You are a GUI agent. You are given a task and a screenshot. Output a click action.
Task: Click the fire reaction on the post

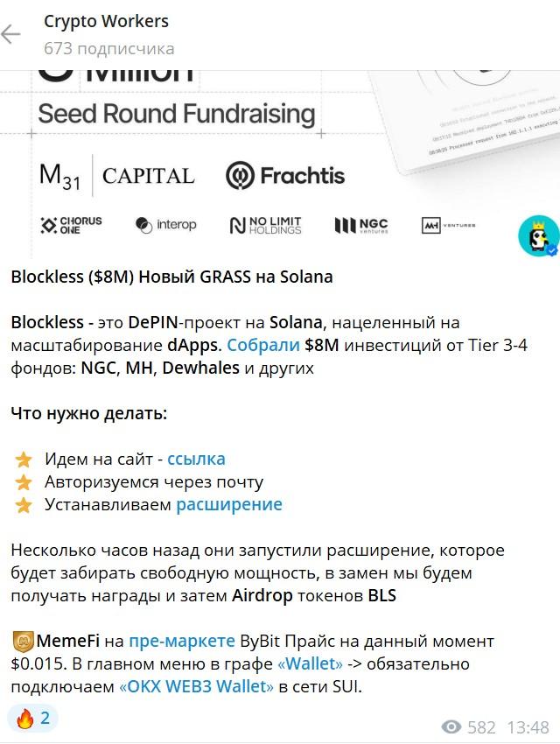coord(33,719)
